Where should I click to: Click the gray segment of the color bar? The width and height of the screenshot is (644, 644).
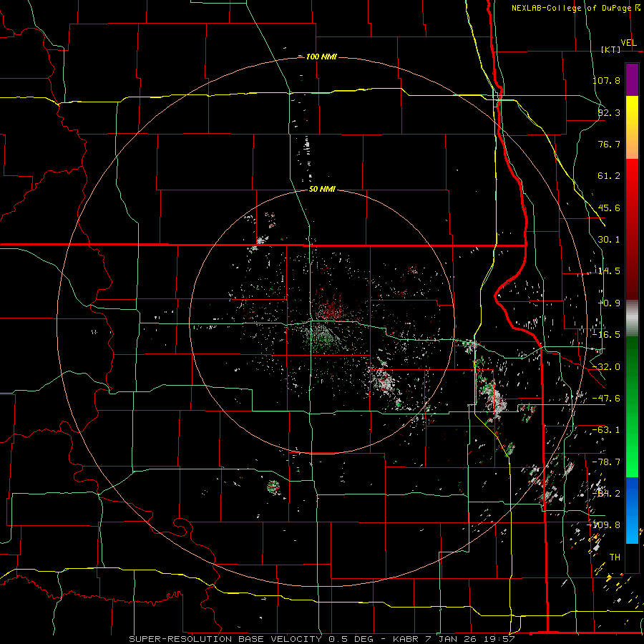point(632,318)
